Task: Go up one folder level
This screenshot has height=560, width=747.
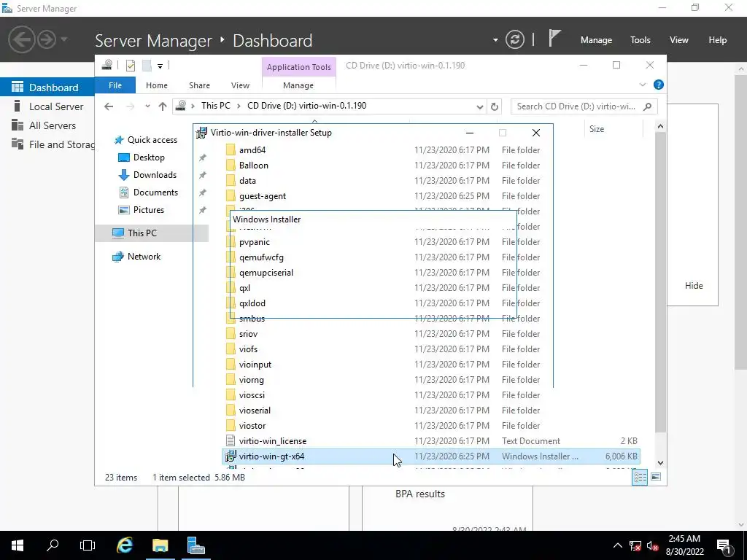Action: [x=163, y=106]
